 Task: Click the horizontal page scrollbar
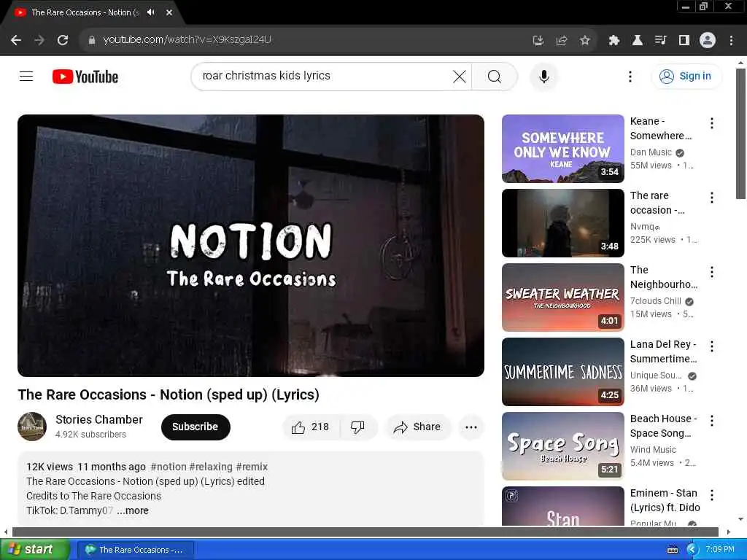[365, 532]
